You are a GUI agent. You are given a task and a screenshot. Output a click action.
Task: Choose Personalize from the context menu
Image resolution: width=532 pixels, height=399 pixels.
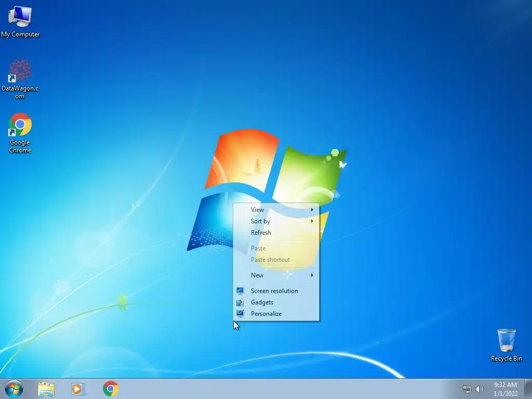click(x=276, y=314)
